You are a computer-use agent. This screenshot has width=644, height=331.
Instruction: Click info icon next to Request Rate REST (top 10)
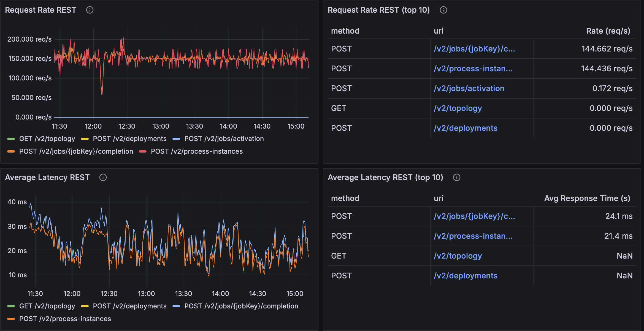[443, 10]
